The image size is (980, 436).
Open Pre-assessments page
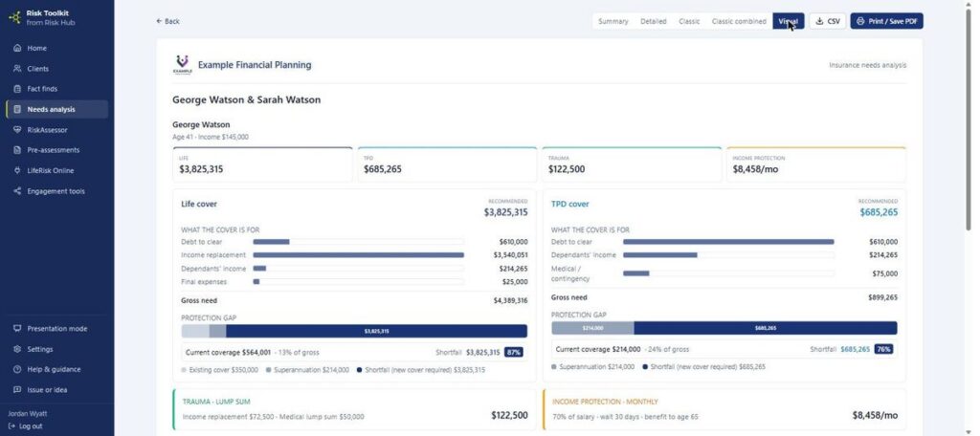(x=56, y=150)
